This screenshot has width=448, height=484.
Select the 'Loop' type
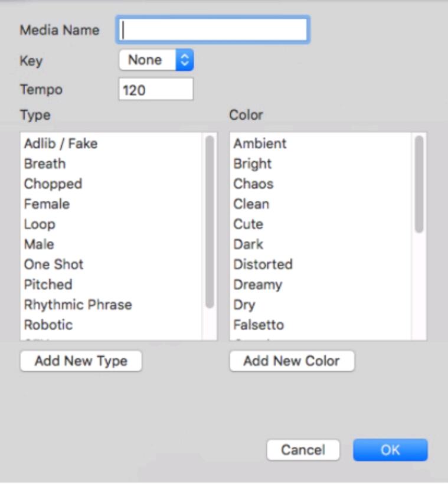coord(40,224)
